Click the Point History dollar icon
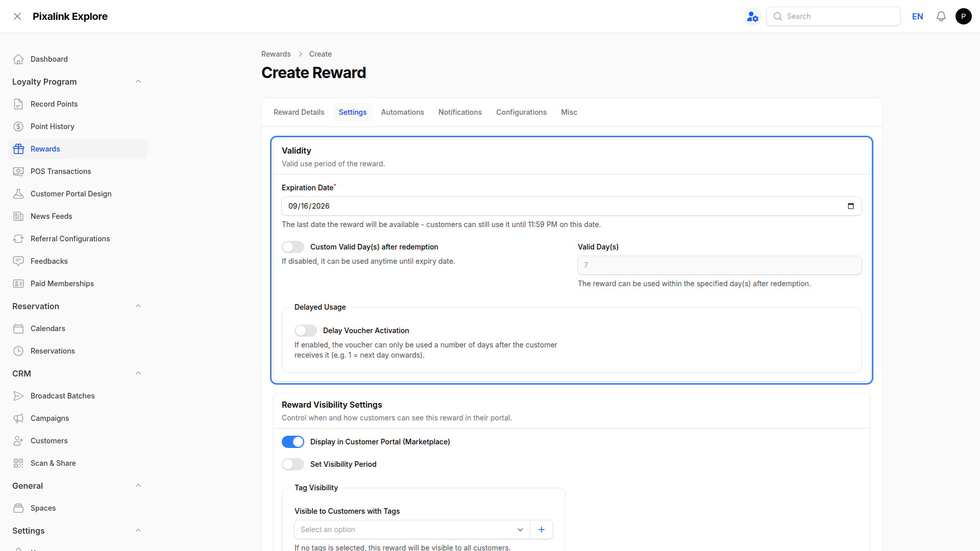 coord(18,127)
